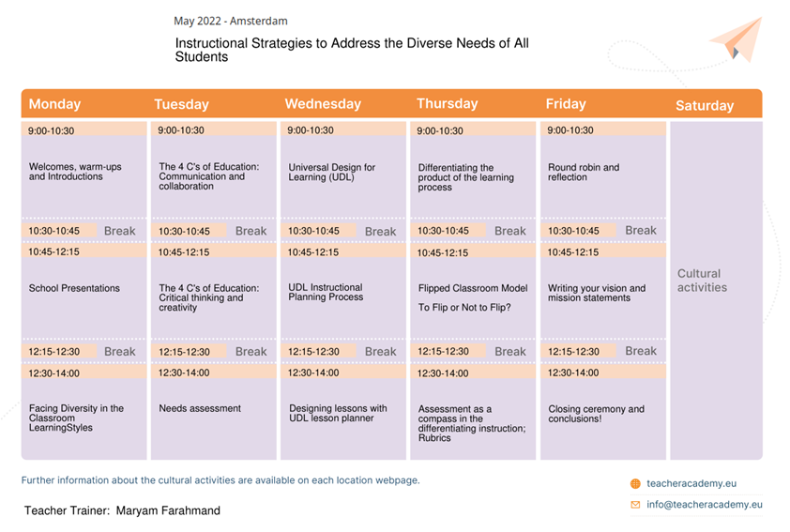Click Thursday's 10:30-10:45 Break row
Image resolution: width=790 pixels, height=532 pixels.
coord(473,231)
